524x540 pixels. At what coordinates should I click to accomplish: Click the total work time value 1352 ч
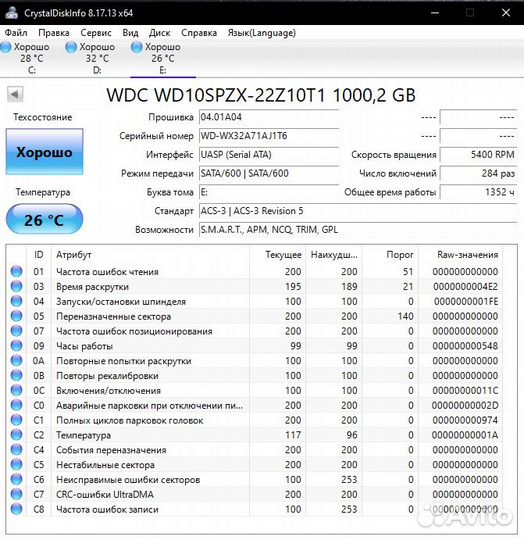[479, 192]
